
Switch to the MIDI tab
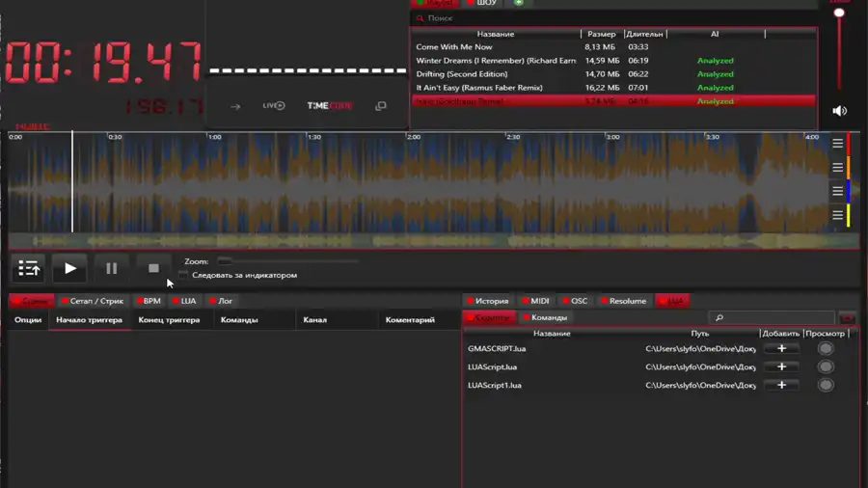click(535, 301)
